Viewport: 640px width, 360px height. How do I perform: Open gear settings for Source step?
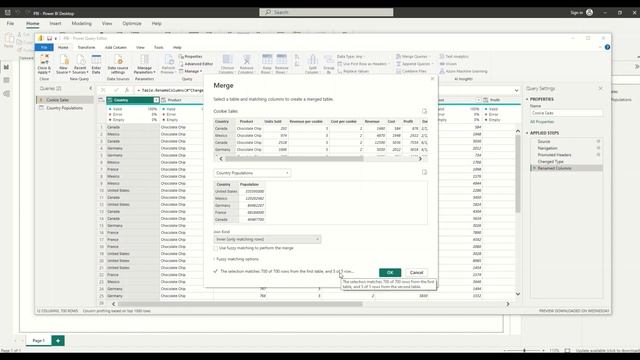tap(598, 141)
